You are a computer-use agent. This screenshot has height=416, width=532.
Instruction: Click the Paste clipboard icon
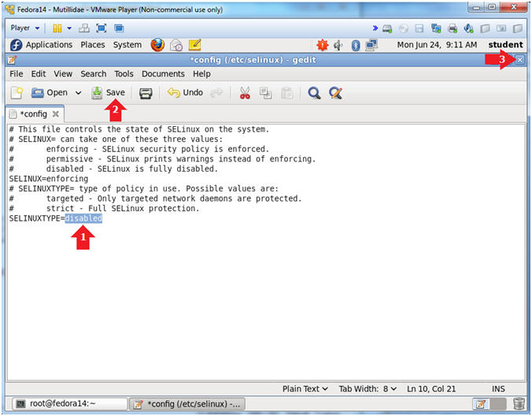tap(286, 93)
